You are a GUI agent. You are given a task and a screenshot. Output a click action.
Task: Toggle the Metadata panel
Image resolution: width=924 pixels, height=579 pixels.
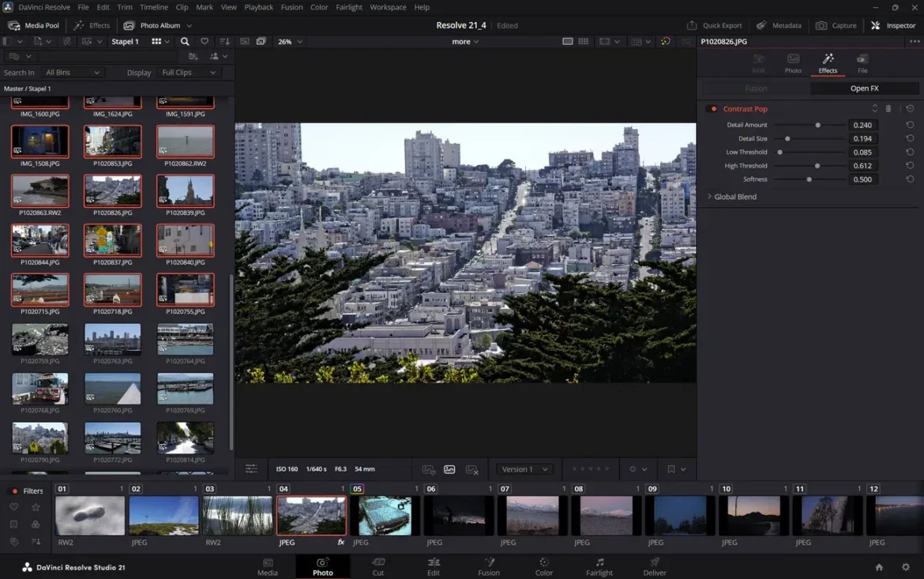[779, 25]
